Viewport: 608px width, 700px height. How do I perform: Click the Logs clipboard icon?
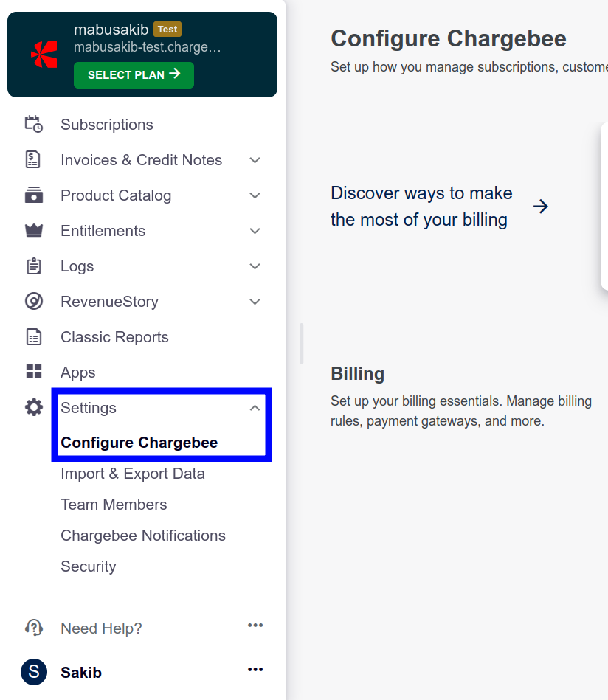point(34,266)
